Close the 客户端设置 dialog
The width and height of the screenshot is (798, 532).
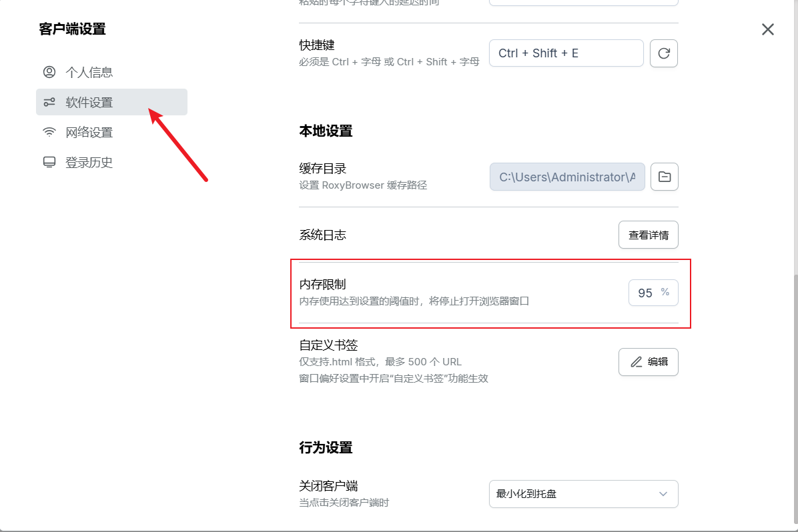[x=768, y=29]
